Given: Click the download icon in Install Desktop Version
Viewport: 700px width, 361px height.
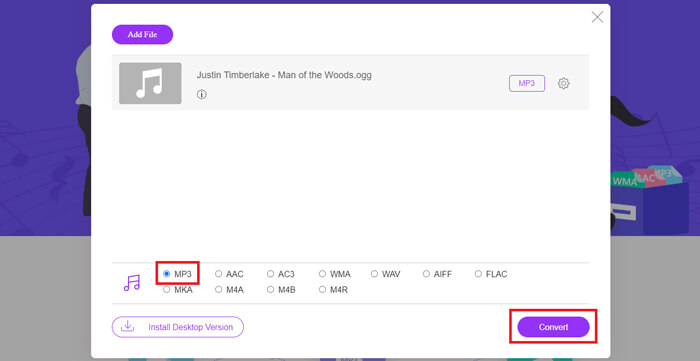Looking at the screenshot, I should pos(128,326).
